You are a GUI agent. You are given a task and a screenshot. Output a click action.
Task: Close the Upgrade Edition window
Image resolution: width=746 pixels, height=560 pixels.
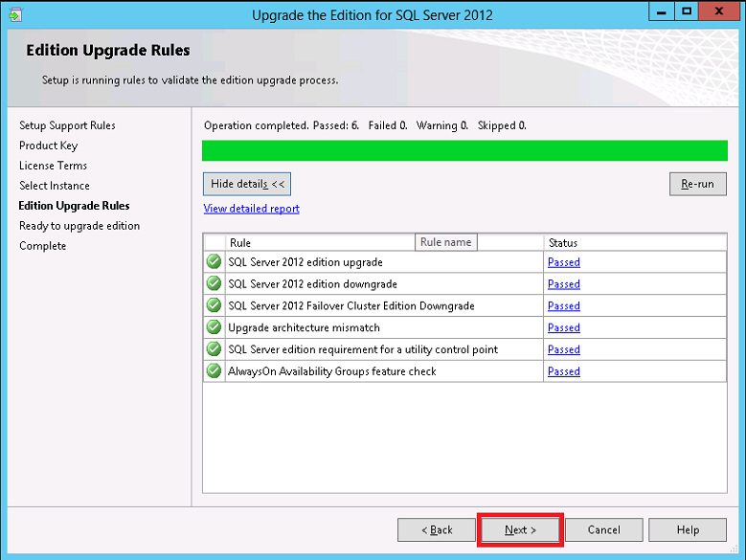pos(719,11)
